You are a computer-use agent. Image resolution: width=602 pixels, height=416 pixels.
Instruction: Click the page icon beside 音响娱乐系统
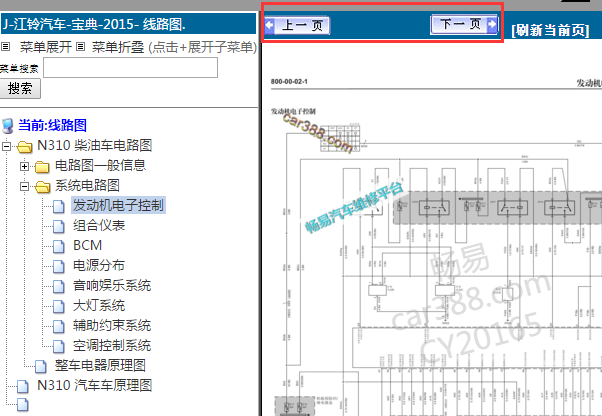pos(58,286)
